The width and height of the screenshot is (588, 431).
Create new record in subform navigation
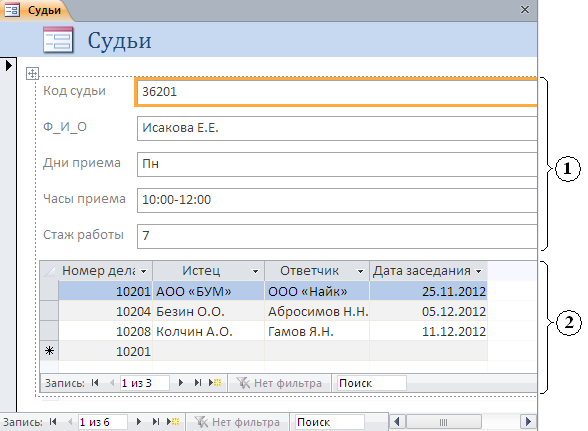[x=215, y=383]
